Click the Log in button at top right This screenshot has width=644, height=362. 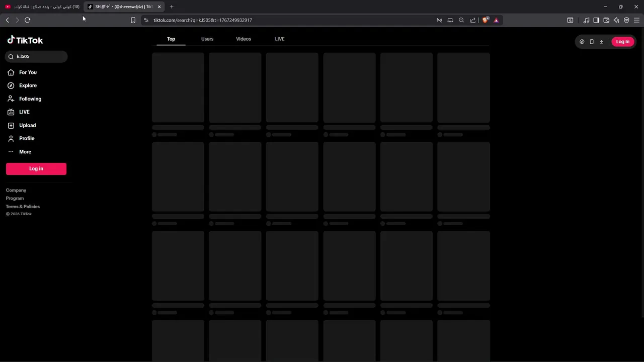coord(623,42)
